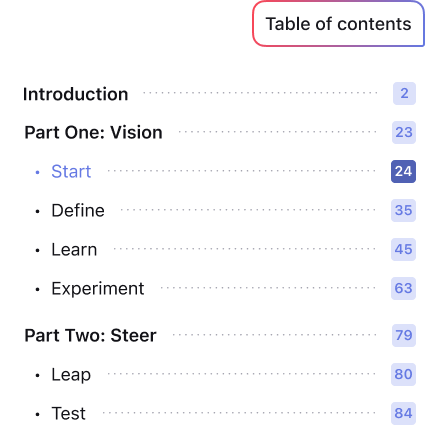
Task: Go to Part One: Vision
Action: 93,132
